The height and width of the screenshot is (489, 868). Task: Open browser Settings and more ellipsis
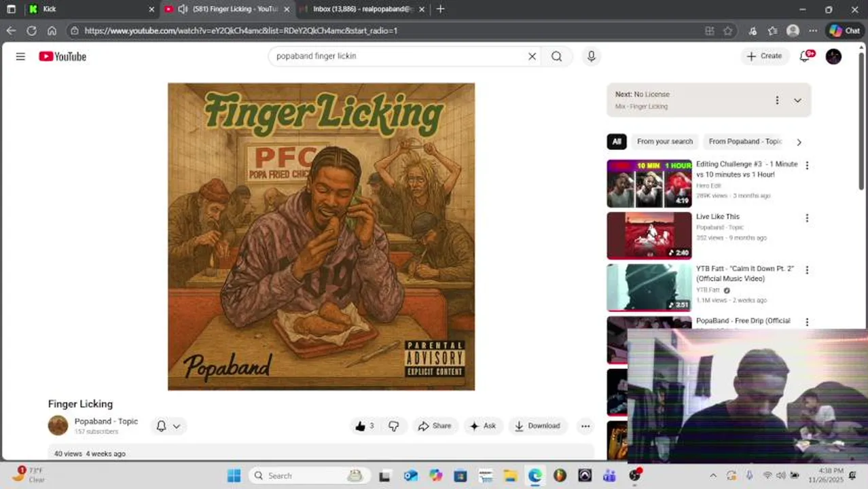click(x=812, y=31)
